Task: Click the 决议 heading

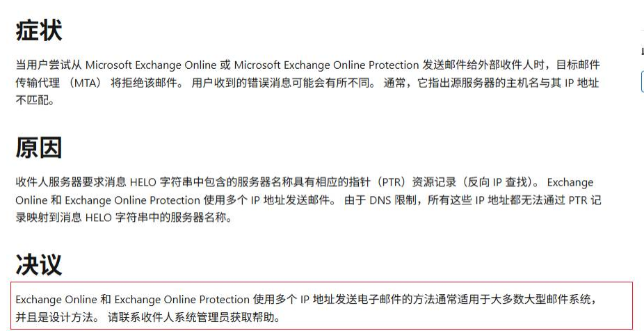Action: 39,265
